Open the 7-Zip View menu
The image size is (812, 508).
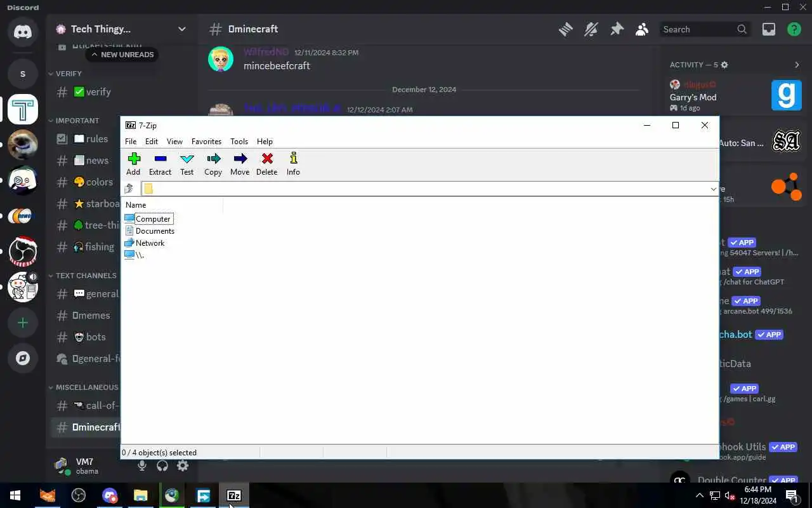(x=174, y=142)
